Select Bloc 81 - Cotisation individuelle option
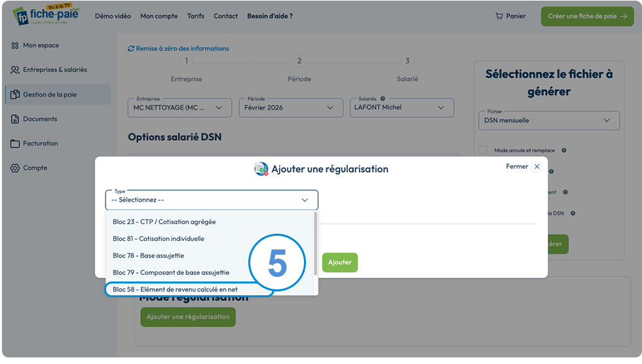Screen dimensions: 642x364 [159, 238]
